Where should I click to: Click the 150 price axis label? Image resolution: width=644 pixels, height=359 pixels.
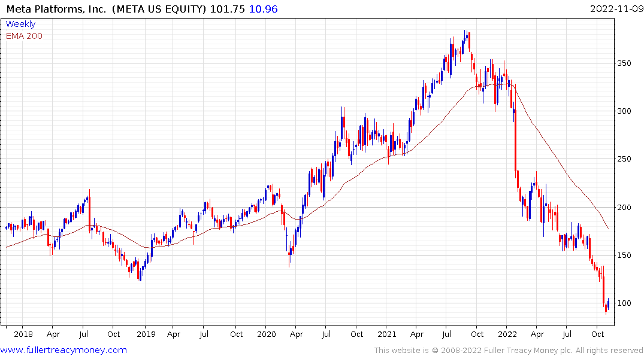tap(624, 255)
